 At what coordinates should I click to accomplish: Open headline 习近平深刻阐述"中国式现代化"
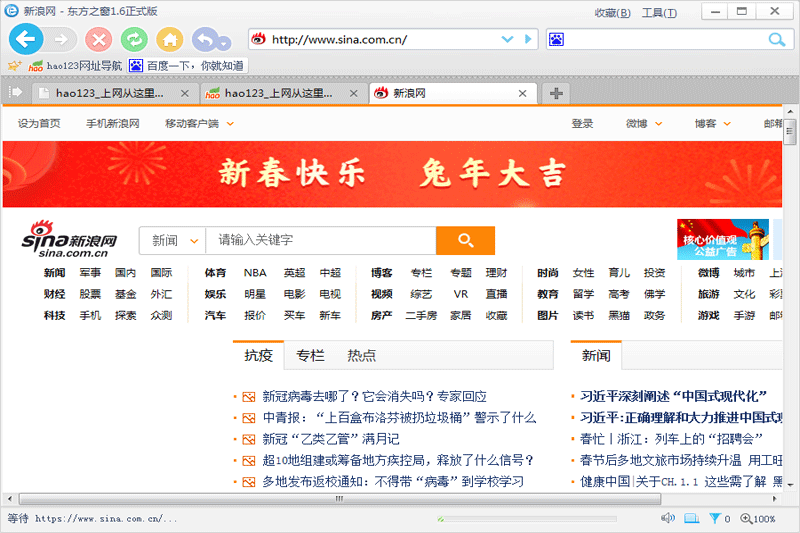(x=673, y=396)
